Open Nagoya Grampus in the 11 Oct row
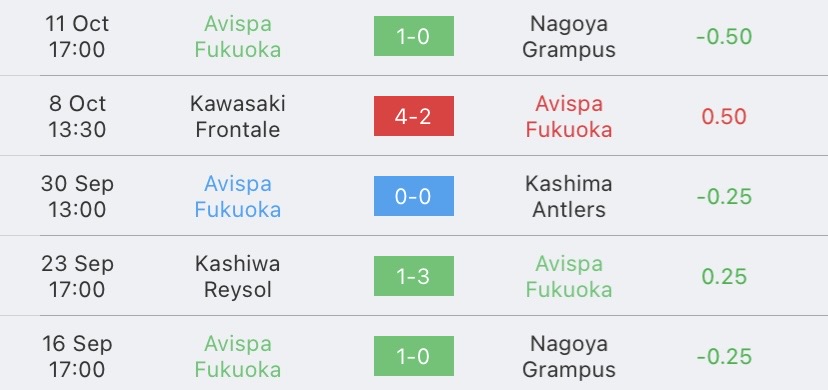The height and width of the screenshot is (390, 828). [569, 36]
